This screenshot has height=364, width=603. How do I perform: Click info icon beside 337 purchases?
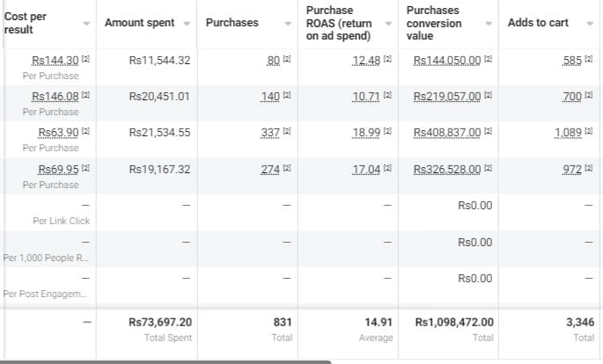(287, 132)
